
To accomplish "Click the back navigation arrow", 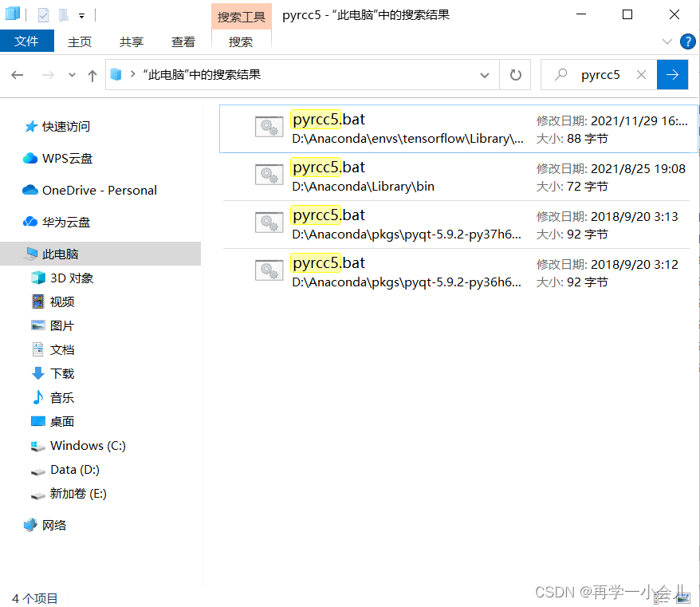I will [17, 74].
